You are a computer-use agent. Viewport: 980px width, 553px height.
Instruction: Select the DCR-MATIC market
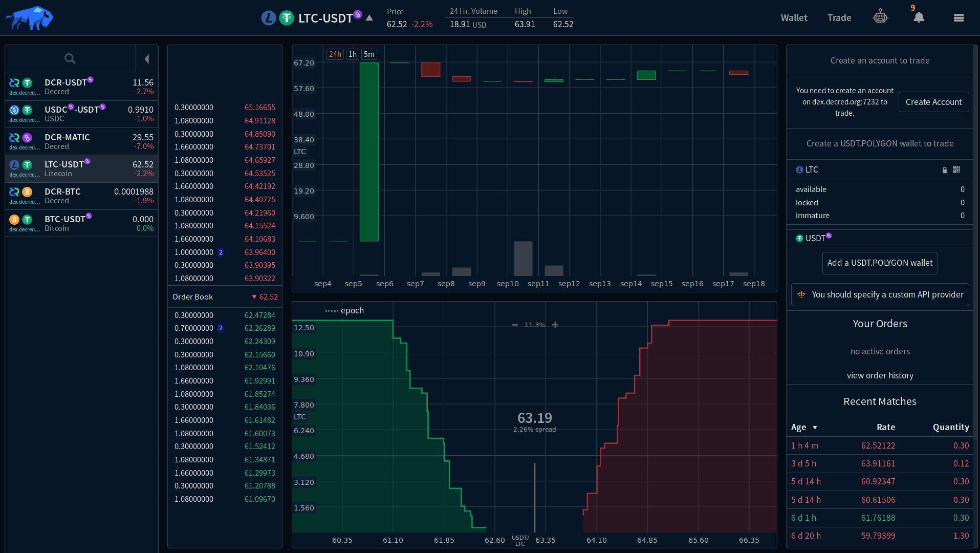click(81, 141)
